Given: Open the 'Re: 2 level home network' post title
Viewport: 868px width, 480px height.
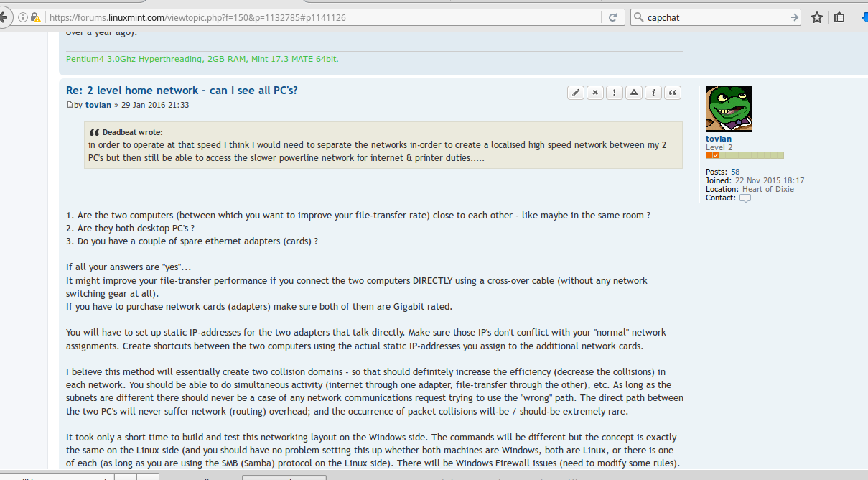Looking at the screenshot, I should pos(182,91).
